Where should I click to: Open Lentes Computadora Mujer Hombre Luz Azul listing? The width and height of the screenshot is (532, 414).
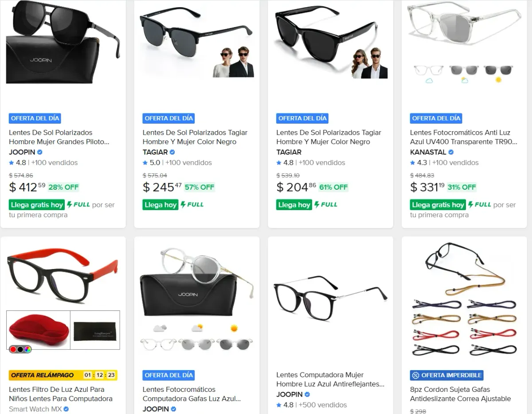pyautogui.click(x=330, y=379)
